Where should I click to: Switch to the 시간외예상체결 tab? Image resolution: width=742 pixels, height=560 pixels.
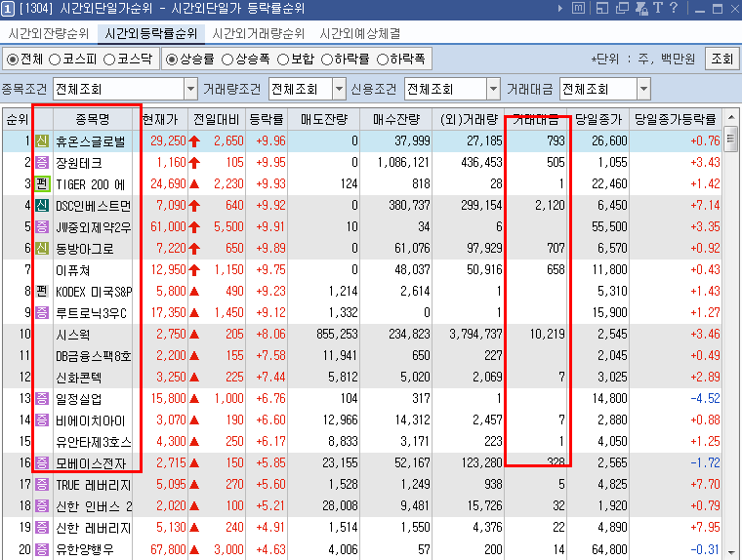click(x=360, y=33)
